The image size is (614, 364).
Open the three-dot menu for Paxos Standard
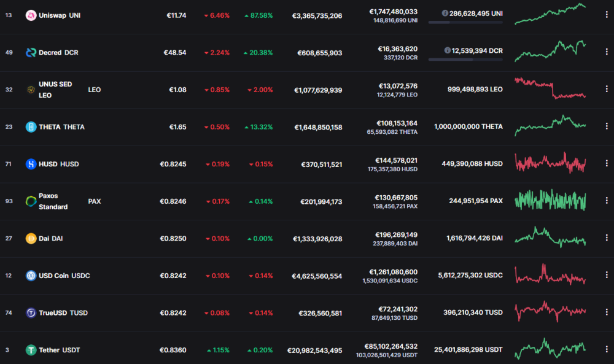point(607,200)
